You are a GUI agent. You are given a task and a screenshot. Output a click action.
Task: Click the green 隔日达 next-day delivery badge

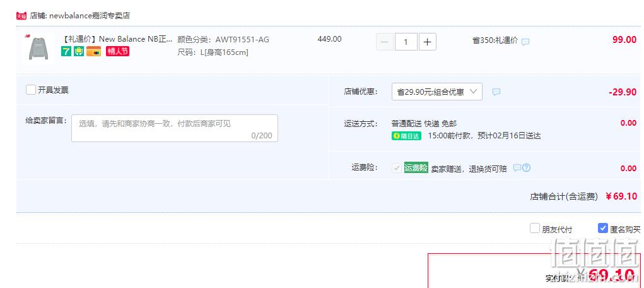(407, 136)
